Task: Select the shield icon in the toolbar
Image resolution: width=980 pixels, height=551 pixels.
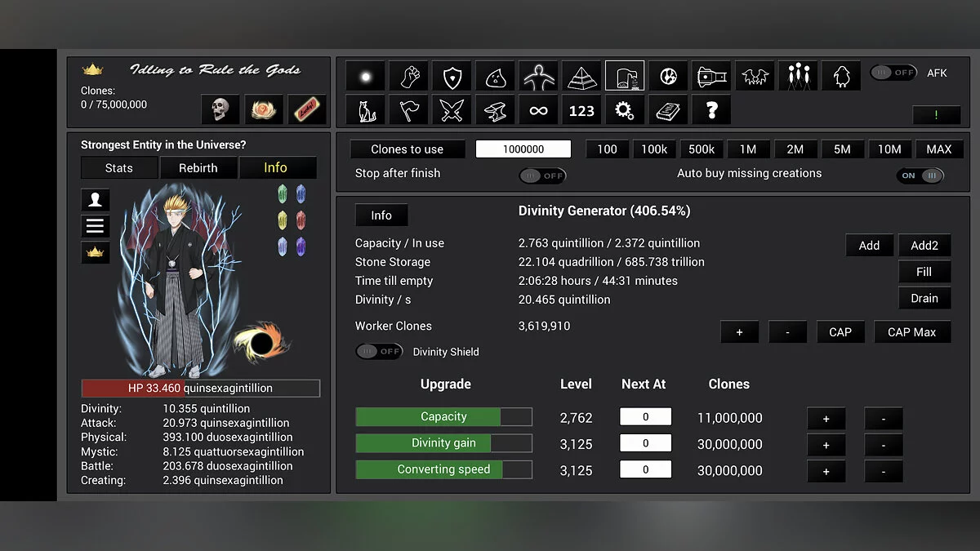Action: click(x=452, y=75)
